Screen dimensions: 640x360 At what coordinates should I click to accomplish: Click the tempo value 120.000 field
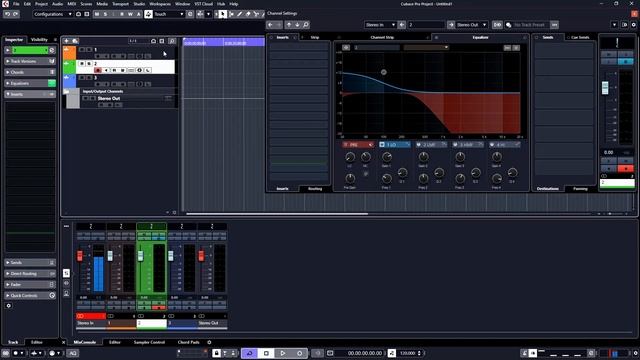click(x=408, y=353)
